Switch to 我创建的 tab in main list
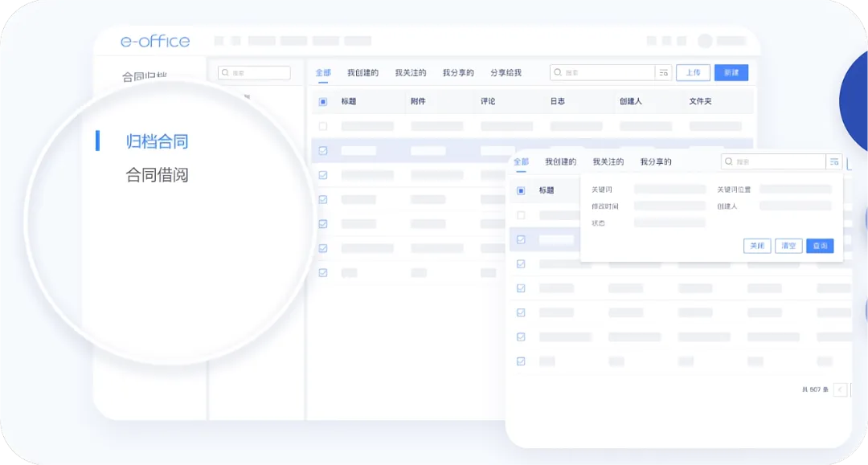Image resolution: width=868 pixels, height=465 pixels. pos(362,72)
